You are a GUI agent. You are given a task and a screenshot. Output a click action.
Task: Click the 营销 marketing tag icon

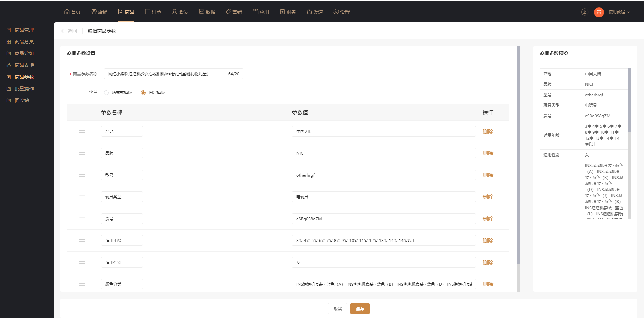point(228,12)
